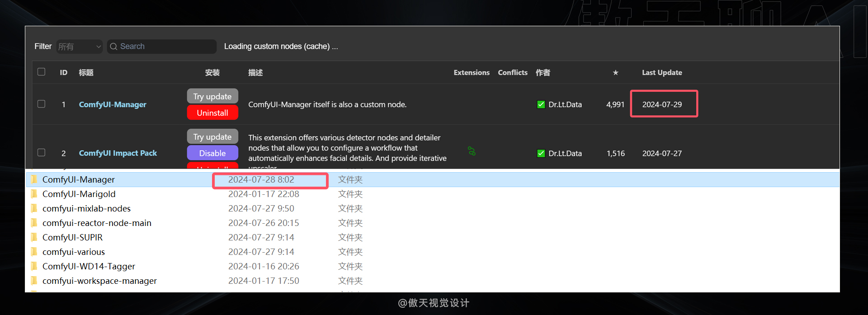Click the comfyui-reactor-node-main folder icon

point(34,223)
